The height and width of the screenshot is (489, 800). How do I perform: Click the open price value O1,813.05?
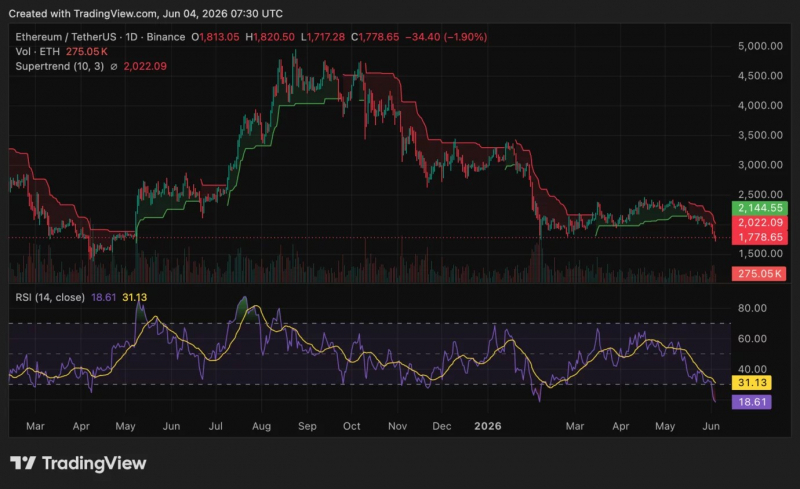(215, 37)
